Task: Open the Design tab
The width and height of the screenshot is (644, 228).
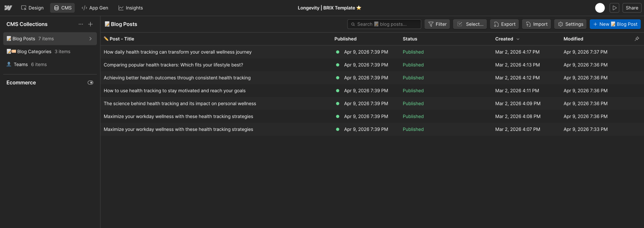Action: [32, 8]
